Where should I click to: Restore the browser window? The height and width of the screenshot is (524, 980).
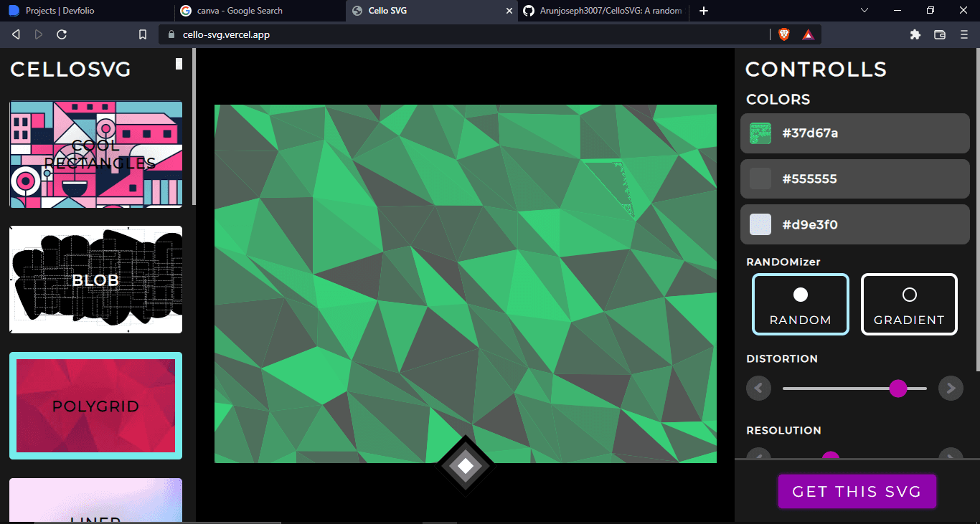[930, 10]
